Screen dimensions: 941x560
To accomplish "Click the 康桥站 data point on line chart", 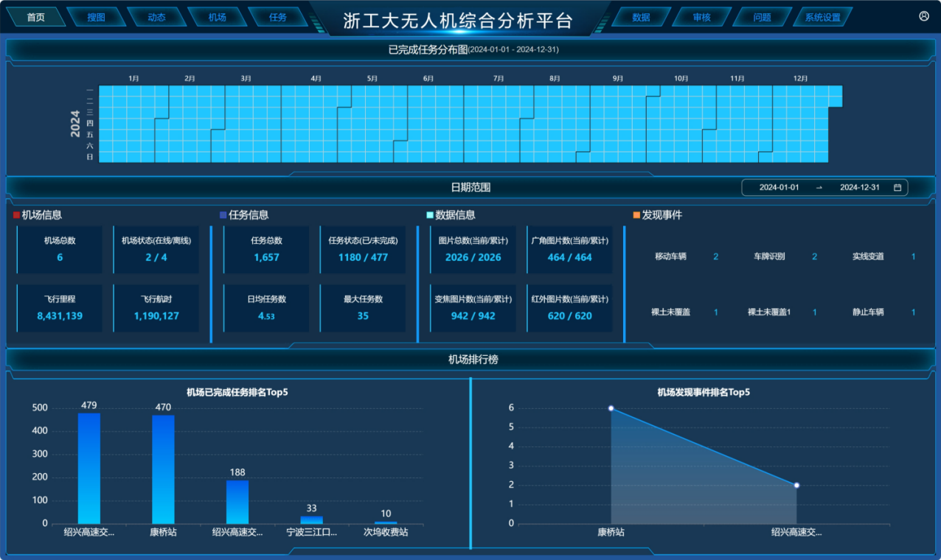I will (x=611, y=408).
